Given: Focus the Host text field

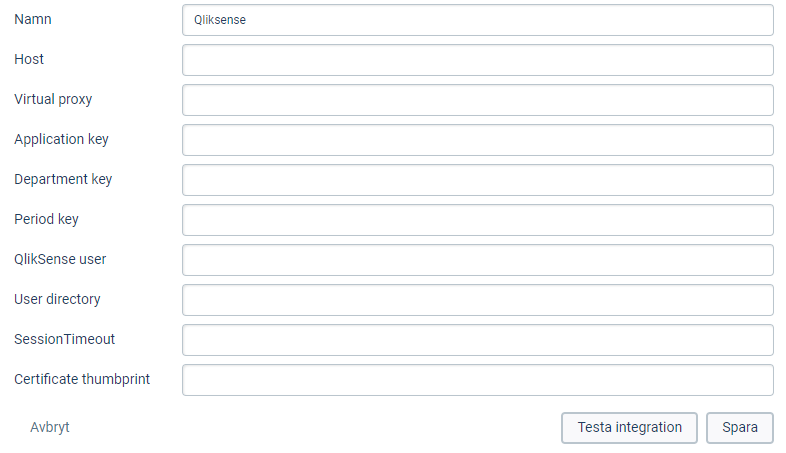Looking at the screenshot, I should coord(477,60).
